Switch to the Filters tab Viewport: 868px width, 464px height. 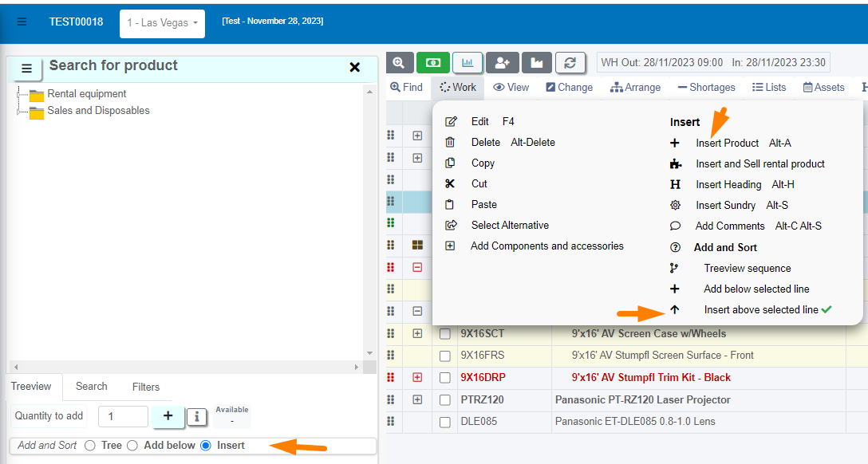point(145,387)
